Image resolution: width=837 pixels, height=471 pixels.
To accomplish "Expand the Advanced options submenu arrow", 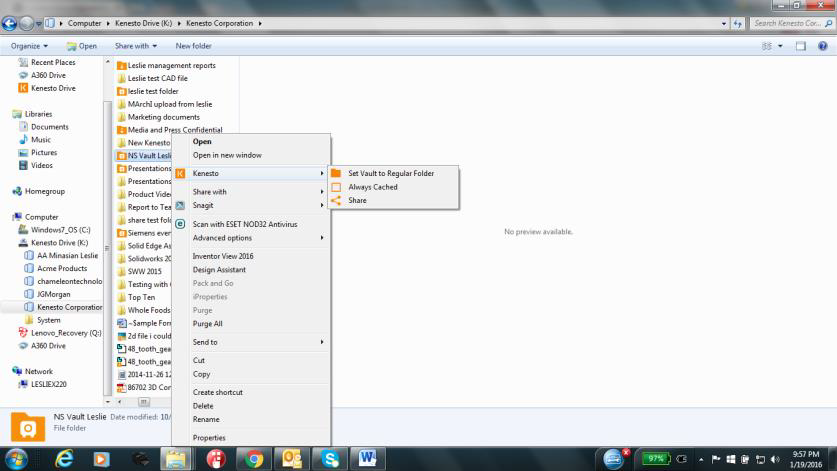I will point(322,238).
